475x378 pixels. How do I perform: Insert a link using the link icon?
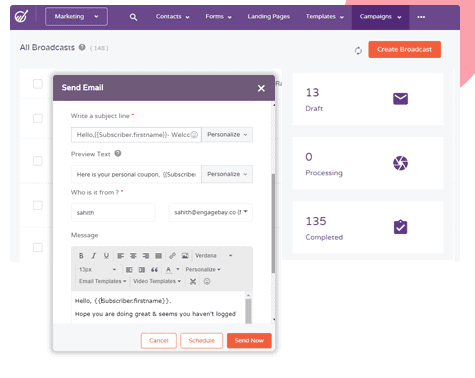click(x=172, y=256)
